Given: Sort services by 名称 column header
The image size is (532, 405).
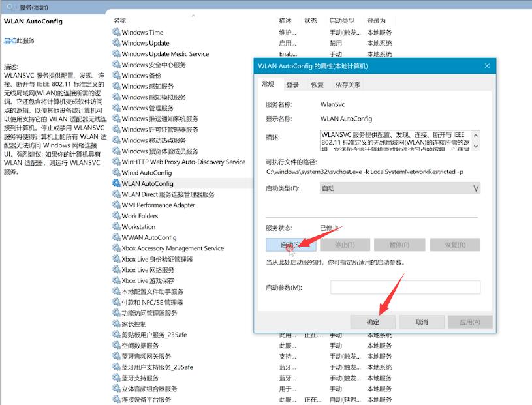Looking at the screenshot, I should tap(119, 21).
